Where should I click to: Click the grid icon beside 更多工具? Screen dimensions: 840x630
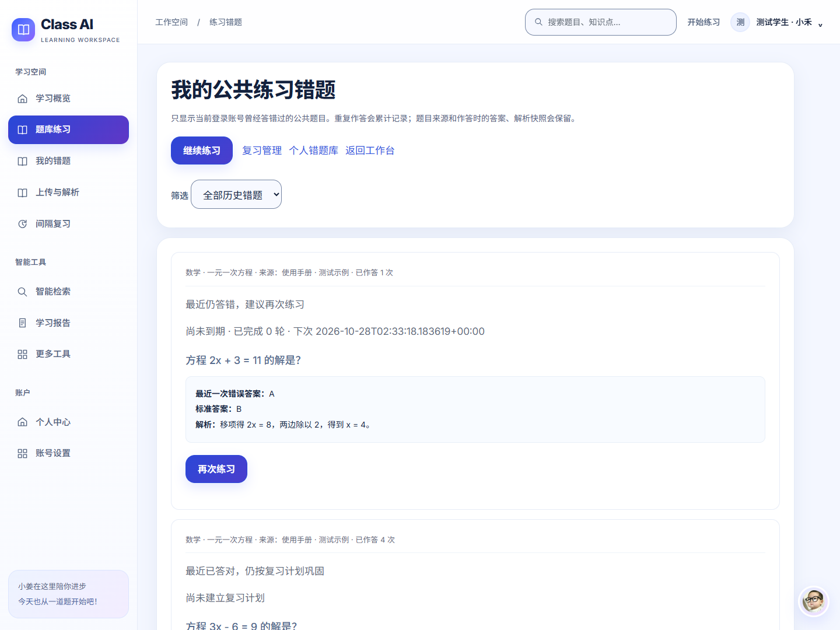tap(22, 354)
